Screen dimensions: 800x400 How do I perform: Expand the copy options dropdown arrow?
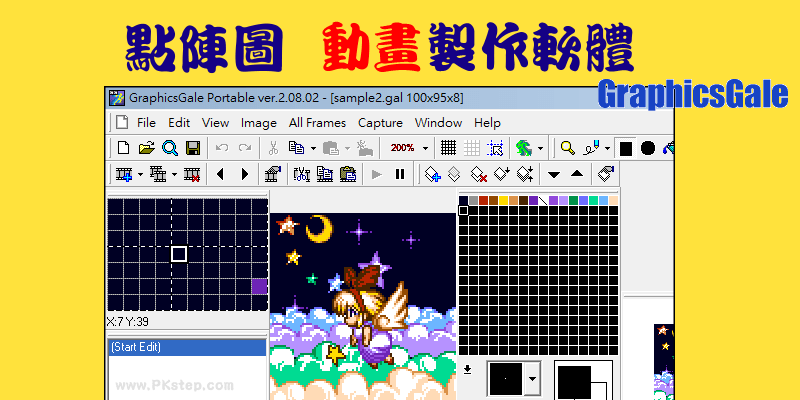tap(313, 148)
